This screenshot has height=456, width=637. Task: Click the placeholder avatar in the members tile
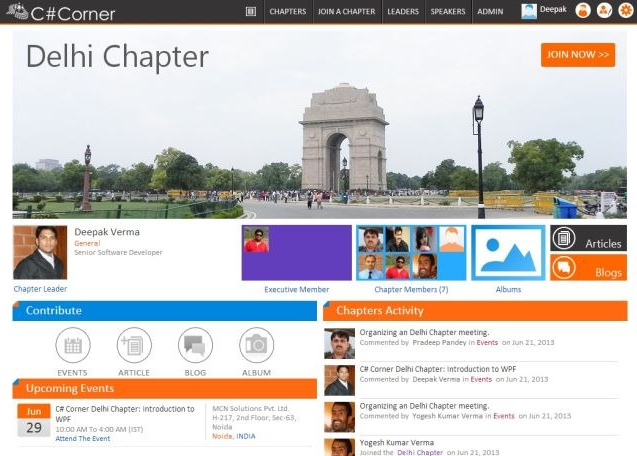point(452,239)
